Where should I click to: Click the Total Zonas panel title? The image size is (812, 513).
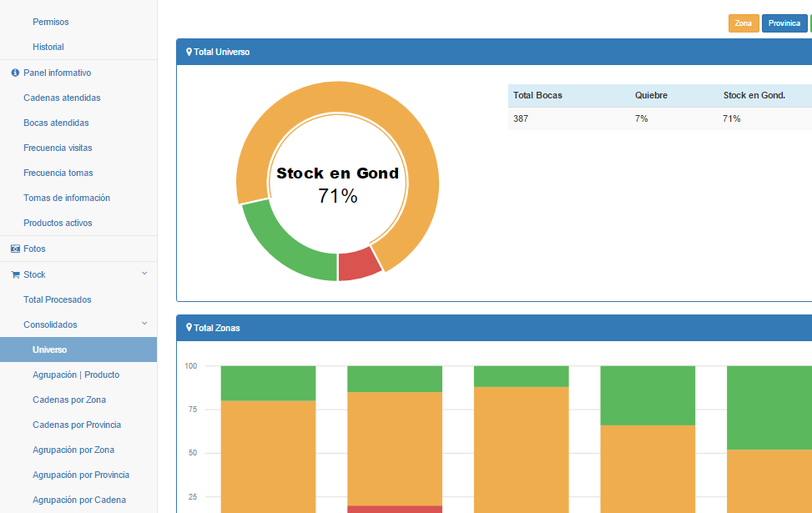(216, 328)
